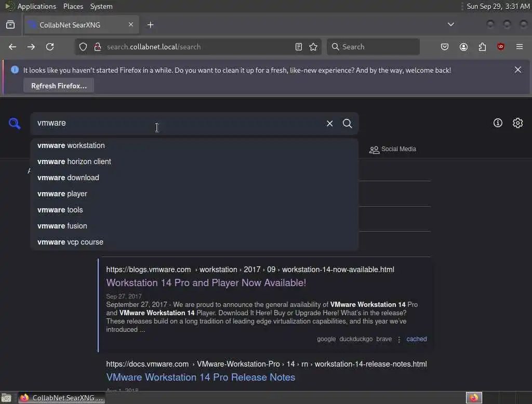
Task: Open the uBlock Origin extension icon
Action: click(x=501, y=47)
